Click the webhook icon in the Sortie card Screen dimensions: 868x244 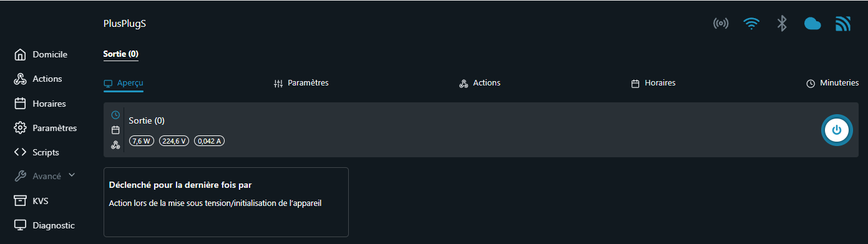[115, 145]
